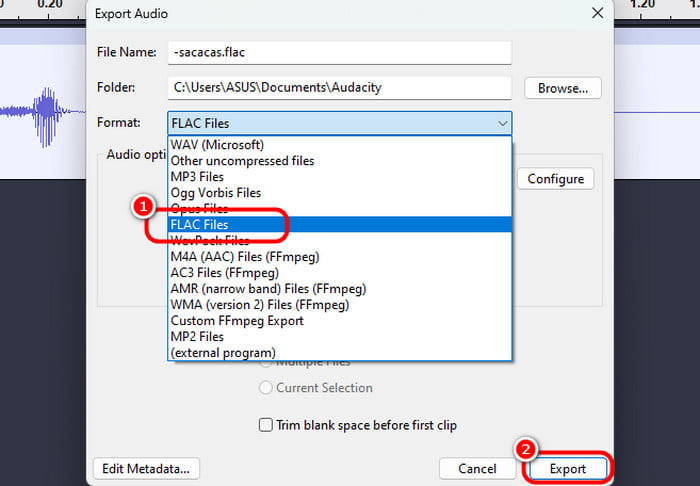Screen dimensions: 700x486
Task: Close the Export Audio dialog
Action: [597, 13]
